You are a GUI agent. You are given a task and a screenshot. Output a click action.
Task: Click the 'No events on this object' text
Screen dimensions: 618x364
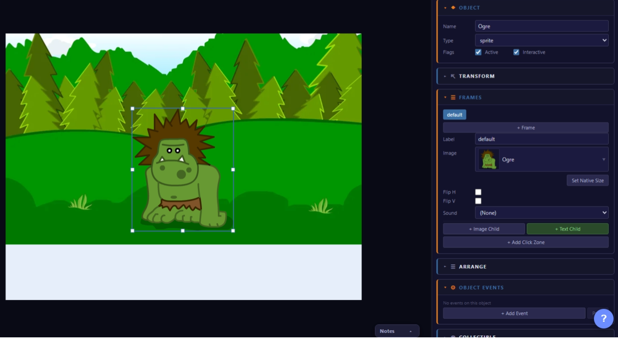coord(467,303)
